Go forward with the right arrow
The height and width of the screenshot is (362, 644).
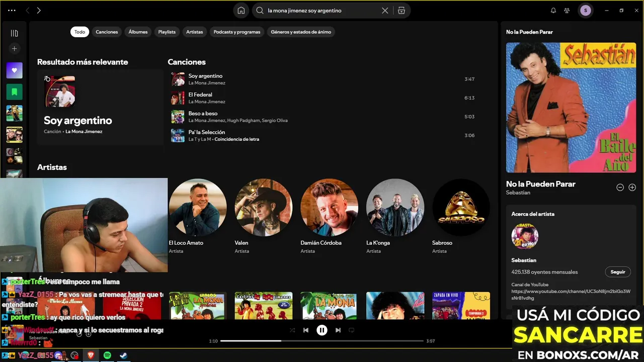[x=39, y=10]
